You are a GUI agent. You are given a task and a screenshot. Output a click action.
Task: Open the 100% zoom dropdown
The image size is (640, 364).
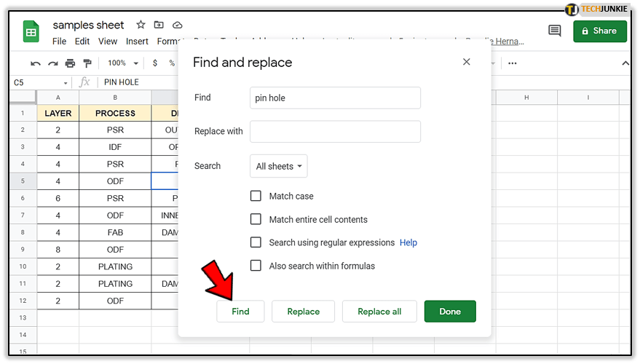pyautogui.click(x=122, y=63)
